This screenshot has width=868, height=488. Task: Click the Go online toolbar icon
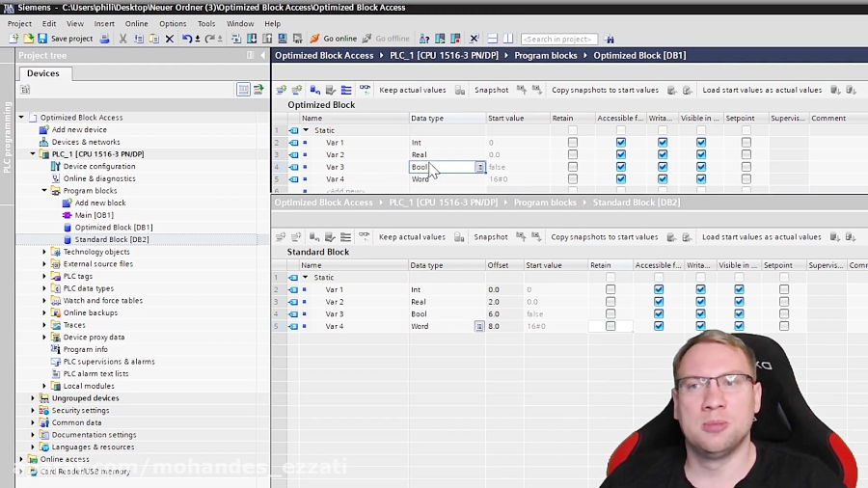point(314,39)
